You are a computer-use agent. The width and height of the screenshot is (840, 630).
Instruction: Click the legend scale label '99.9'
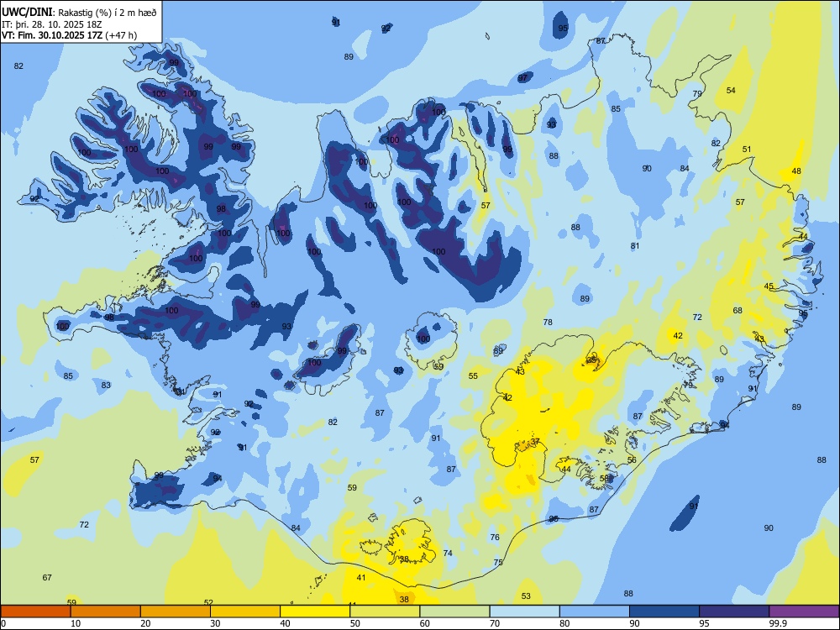(x=778, y=623)
